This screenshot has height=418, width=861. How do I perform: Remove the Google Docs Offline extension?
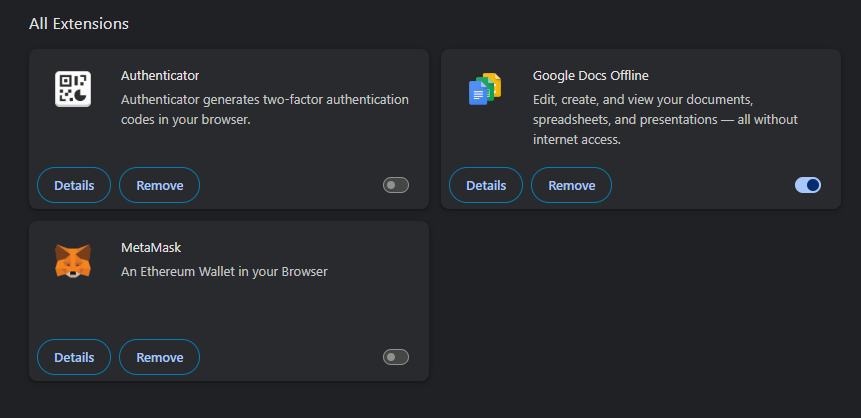click(x=571, y=185)
